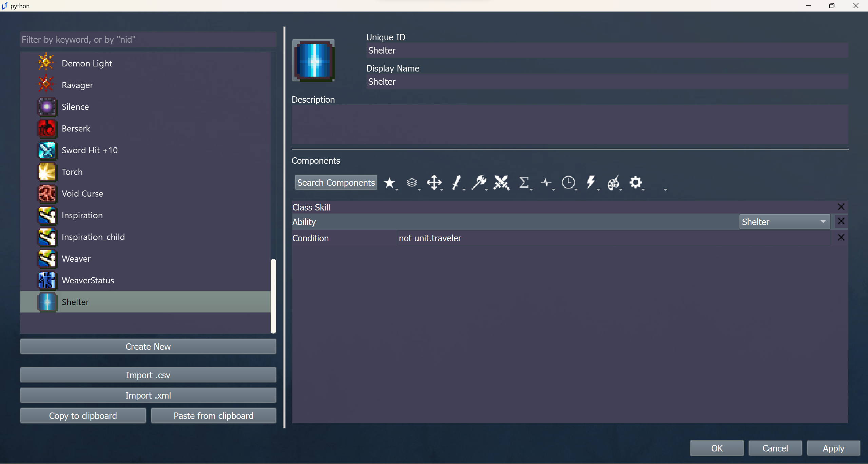The width and height of the screenshot is (868, 464).
Task: Remove the Class Skill component
Action: pyautogui.click(x=841, y=207)
